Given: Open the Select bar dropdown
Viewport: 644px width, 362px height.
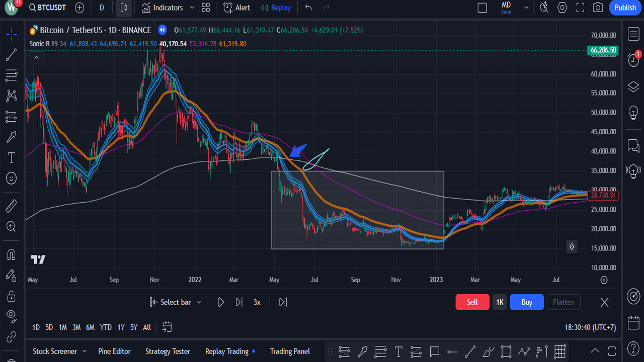Looking at the screenshot, I should (x=176, y=302).
